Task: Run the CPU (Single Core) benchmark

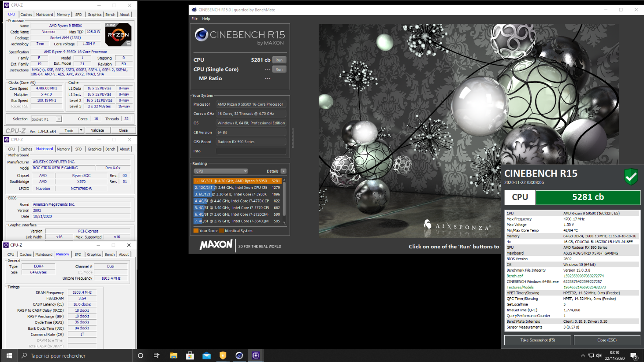Action: [279, 69]
